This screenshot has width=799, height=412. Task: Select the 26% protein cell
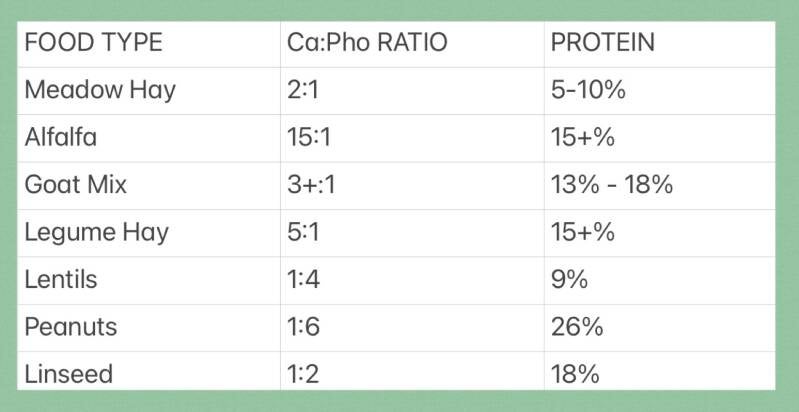(574, 327)
